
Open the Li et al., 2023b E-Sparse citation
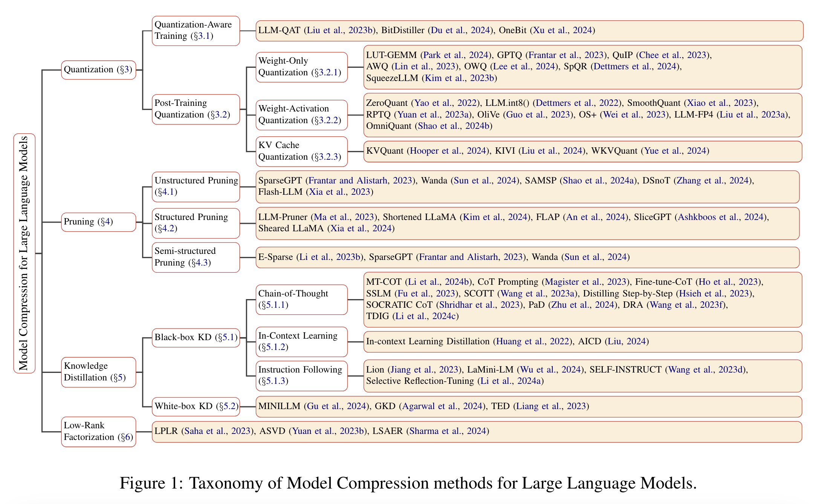point(330,257)
